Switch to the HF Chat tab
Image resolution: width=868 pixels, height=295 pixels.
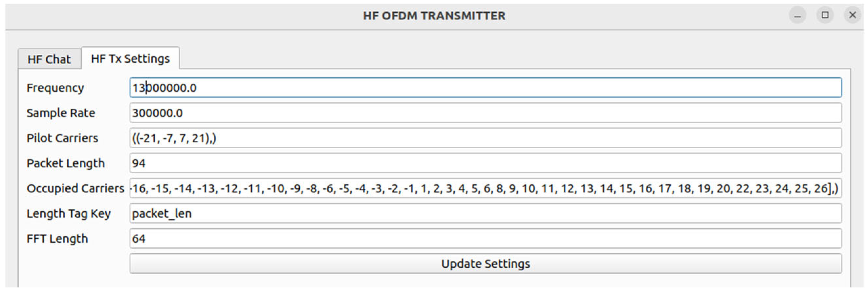(49, 59)
